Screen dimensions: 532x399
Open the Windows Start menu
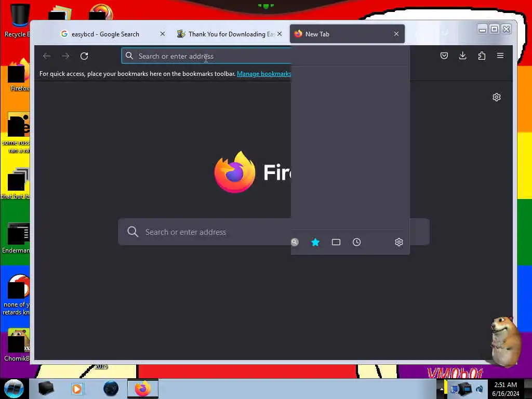click(x=14, y=389)
